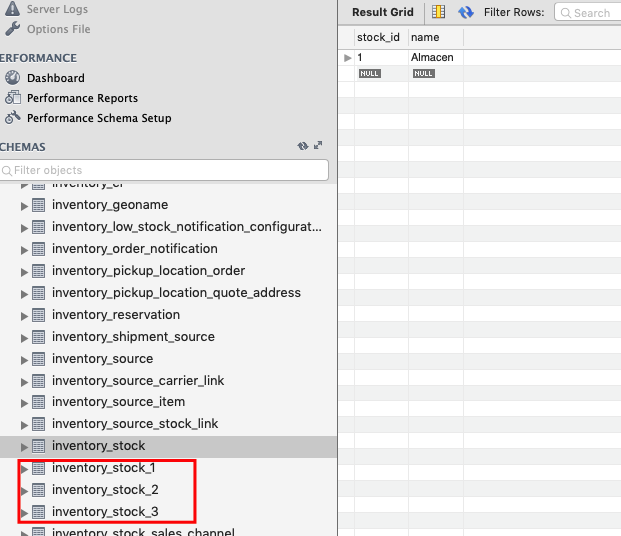621x536 pixels.
Task: Expand the inventory_stock_1 table node
Action: [25, 468]
